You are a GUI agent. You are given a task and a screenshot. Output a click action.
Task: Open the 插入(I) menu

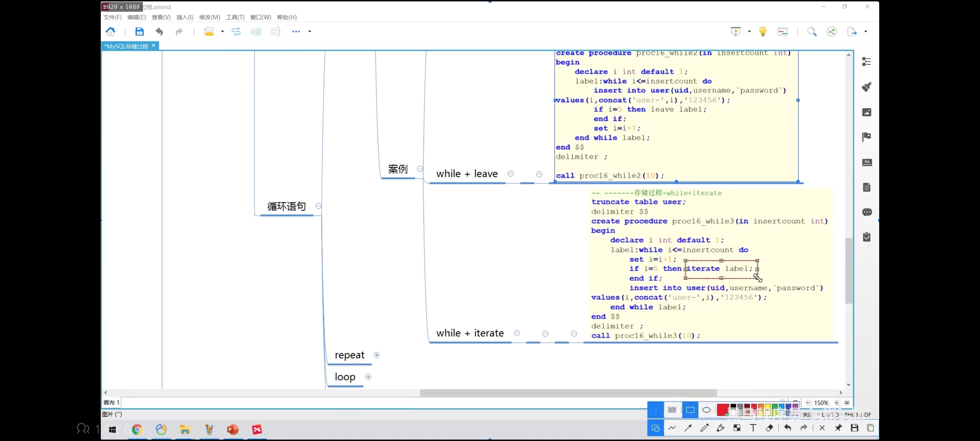[184, 17]
